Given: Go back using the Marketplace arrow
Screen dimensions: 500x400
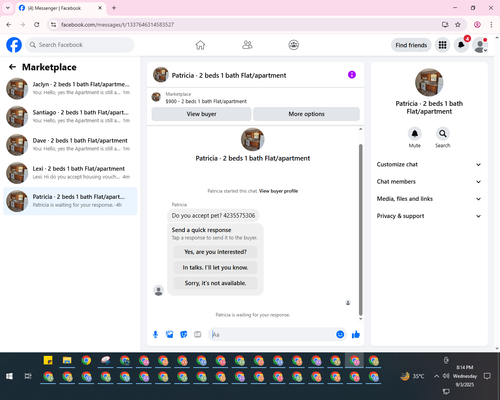Looking at the screenshot, I should click(12, 67).
